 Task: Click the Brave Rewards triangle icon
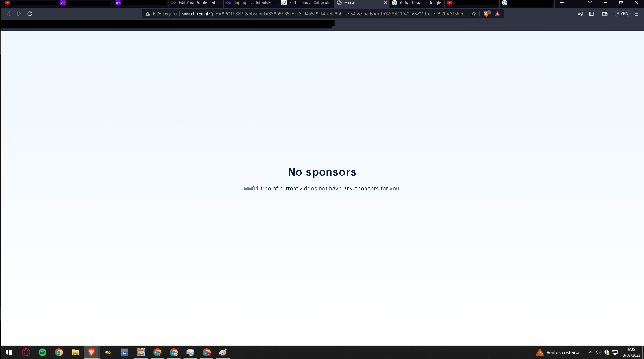pos(497,14)
